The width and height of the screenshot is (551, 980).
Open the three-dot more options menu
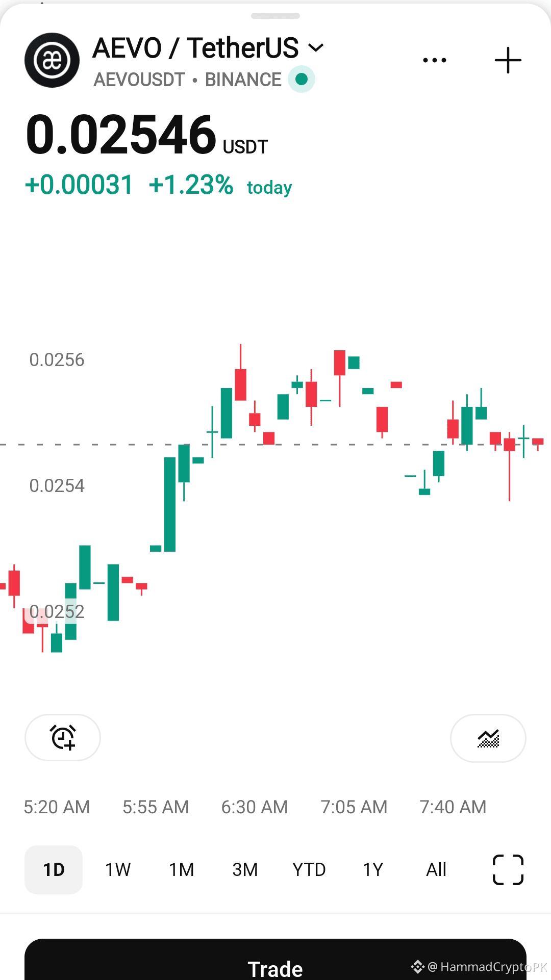pyautogui.click(x=435, y=61)
